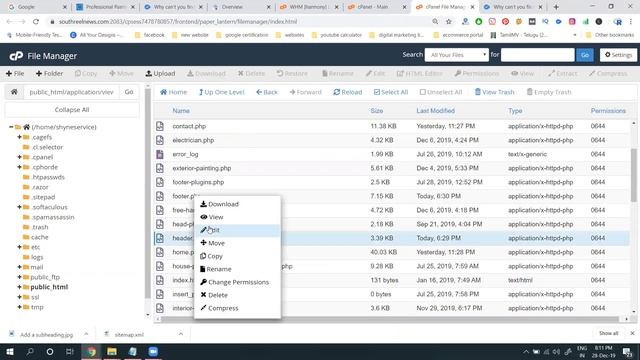Create a new folder with + Folder
The image size is (640, 360).
click(x=49, y=73)
